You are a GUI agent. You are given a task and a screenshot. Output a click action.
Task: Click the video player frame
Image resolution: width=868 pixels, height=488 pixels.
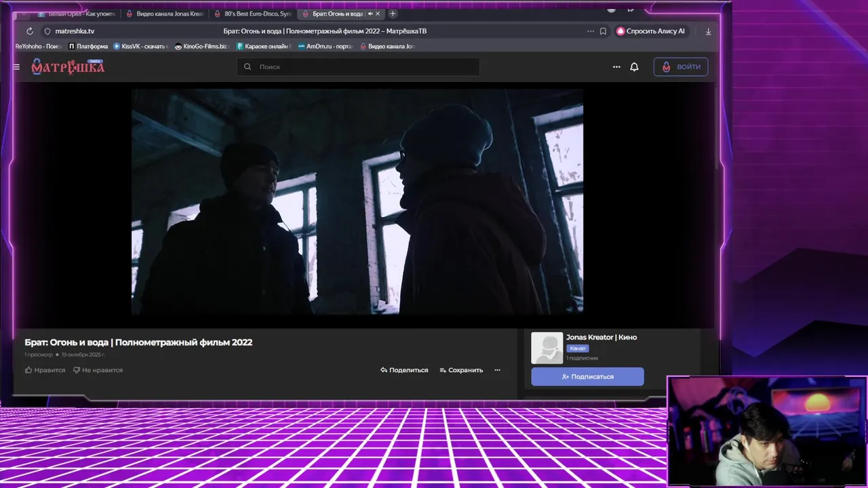(x=357, y=201)
